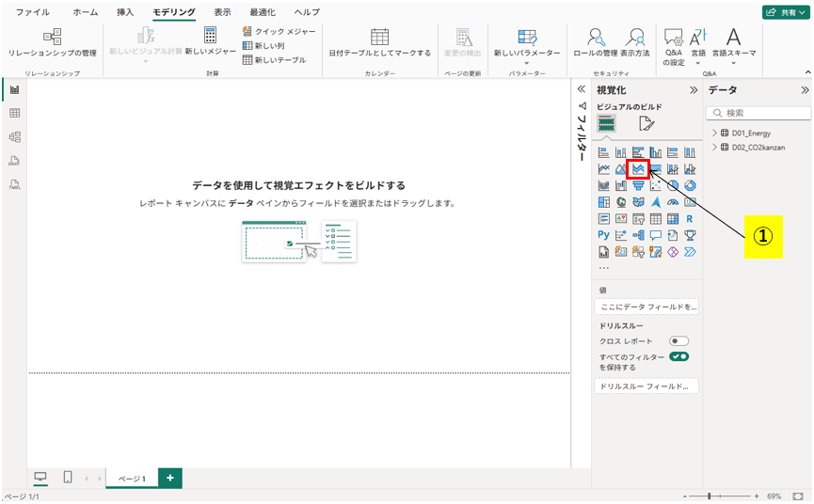
Task: Open the TMDL view in left sidebar
Action: tap(14, 184)
